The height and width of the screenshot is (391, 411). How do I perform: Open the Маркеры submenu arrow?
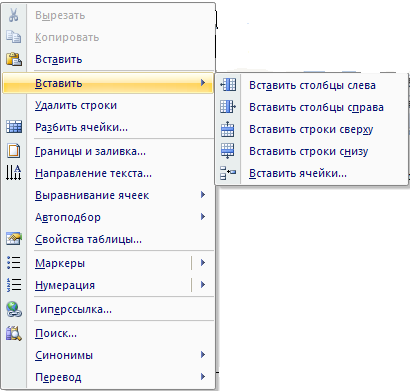click(203, 263)
